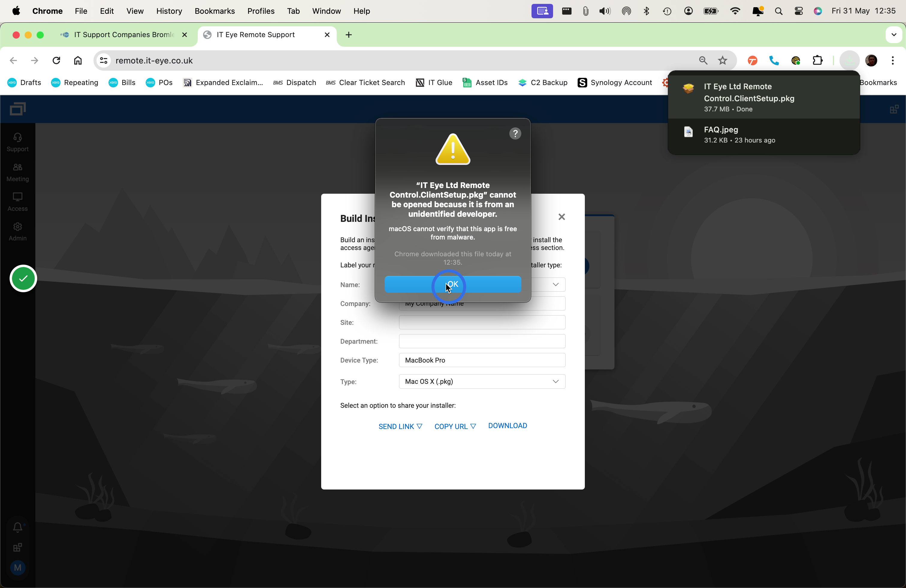Open the Clear Ticket Search bookmark
The image size is (906, 588).
pyautogui.click(x=365, y=83)
